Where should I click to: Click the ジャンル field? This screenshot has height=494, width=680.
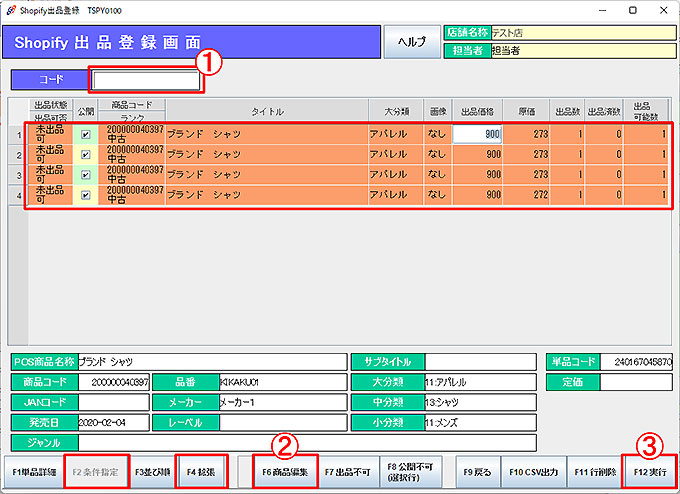[307, 443]
